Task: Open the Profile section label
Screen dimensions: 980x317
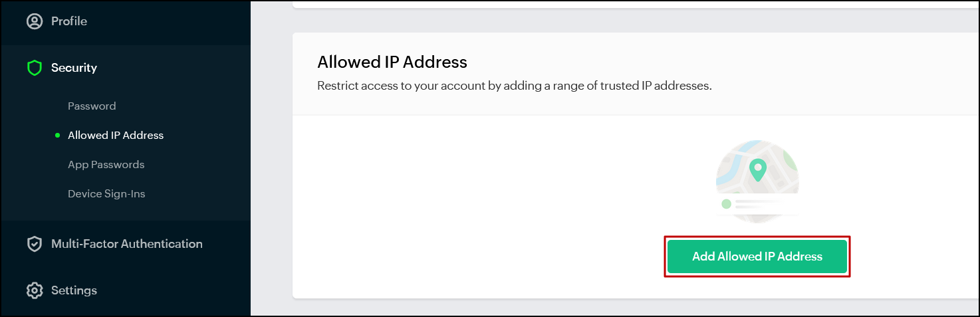Action: [69, 21]
